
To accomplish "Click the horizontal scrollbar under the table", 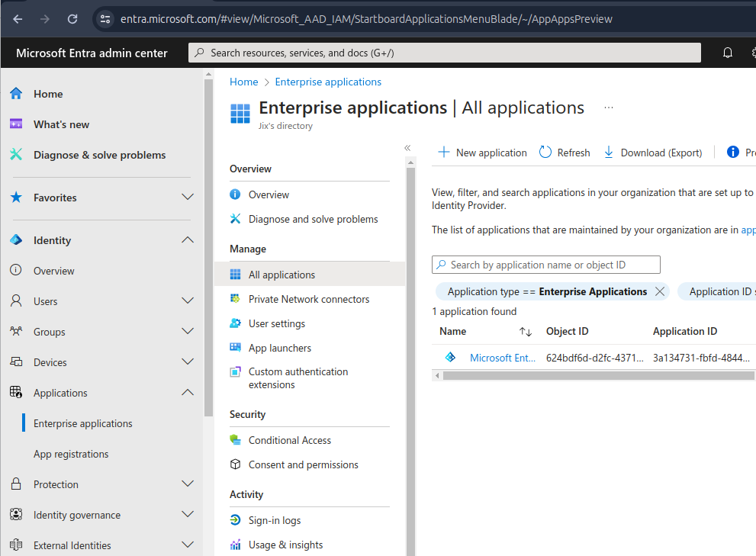I will click(599, 376).
